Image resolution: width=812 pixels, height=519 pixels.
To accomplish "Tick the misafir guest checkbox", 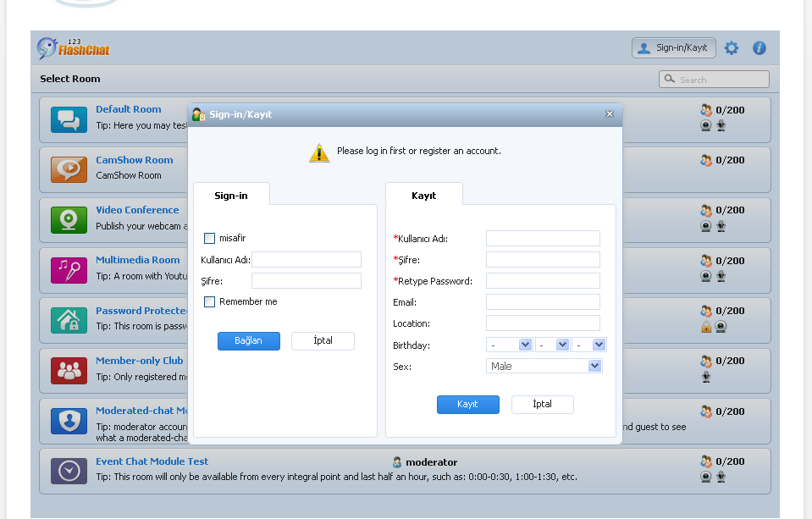I will (x=209, y=238).
